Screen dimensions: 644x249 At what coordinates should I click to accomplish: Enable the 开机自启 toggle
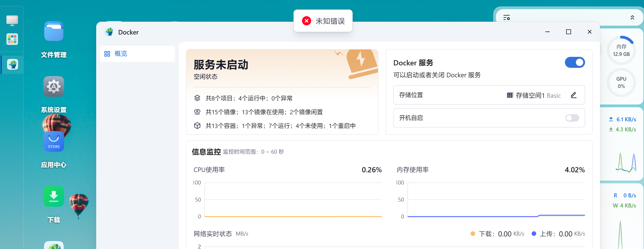pos(572,118)
